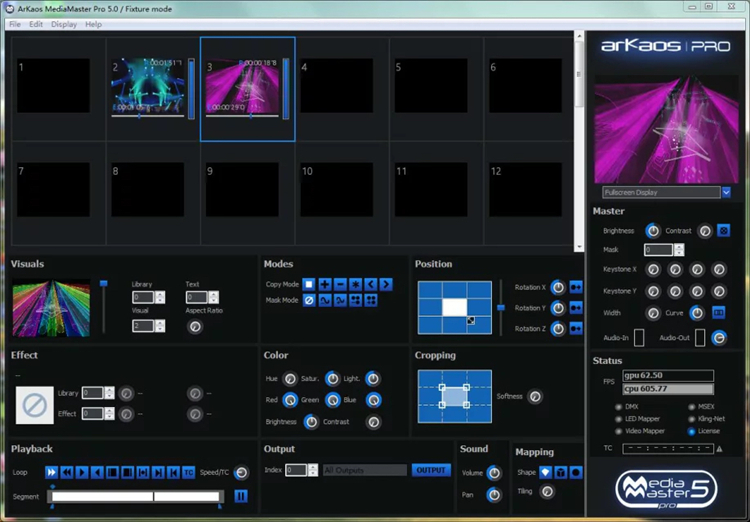Click the Rotation X auto-rotate button
Image resolution: width=750 pixels, height=522 pixels.
click(x=575, y=288)
